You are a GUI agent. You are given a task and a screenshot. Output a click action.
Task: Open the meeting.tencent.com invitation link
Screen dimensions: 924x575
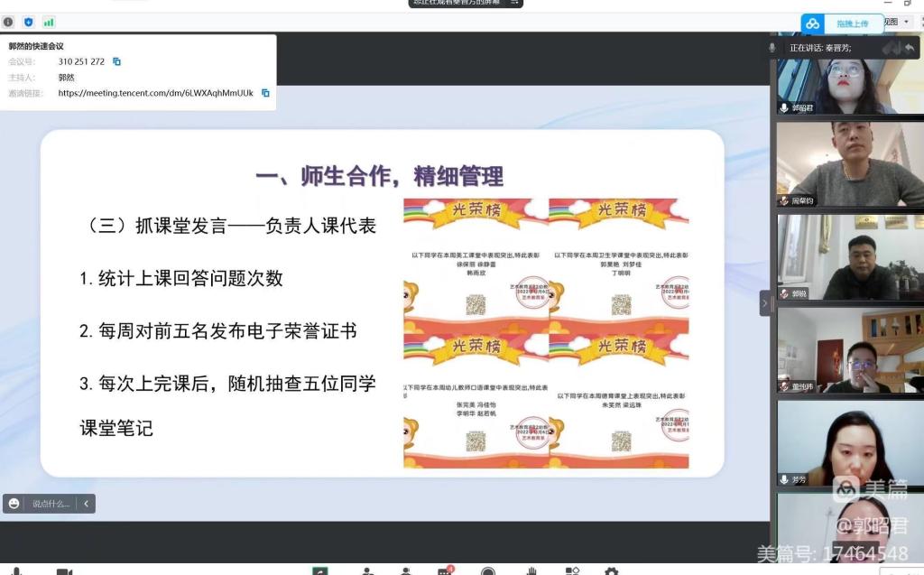pyautogui.click(x=155, y=93)
